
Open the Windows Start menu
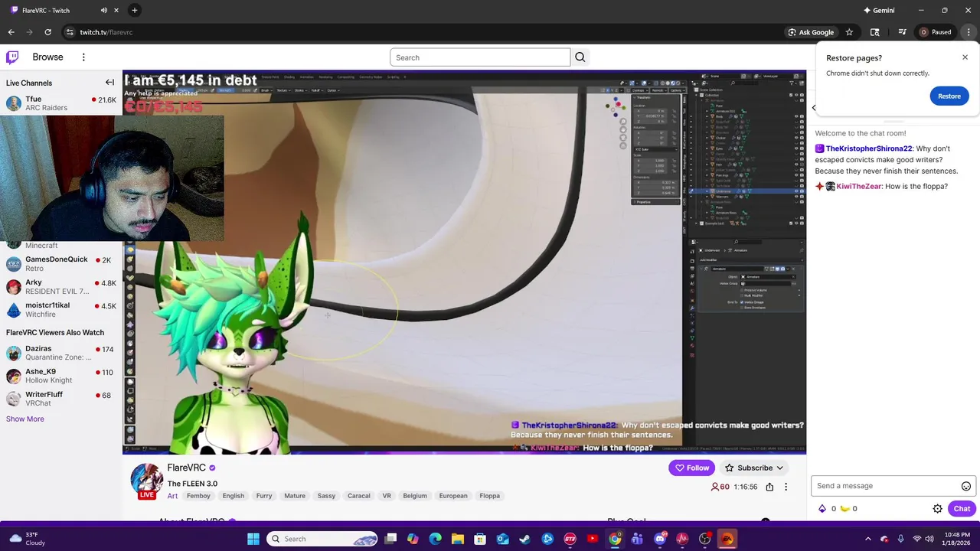(253, 539)
